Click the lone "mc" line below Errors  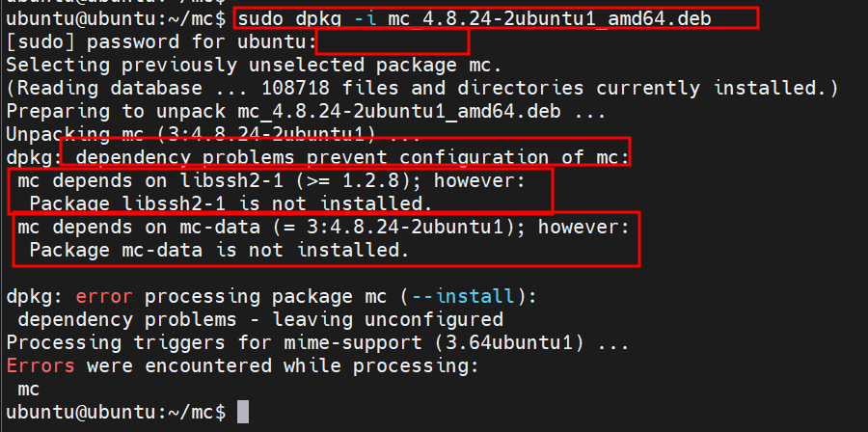(x=29, y=389)
